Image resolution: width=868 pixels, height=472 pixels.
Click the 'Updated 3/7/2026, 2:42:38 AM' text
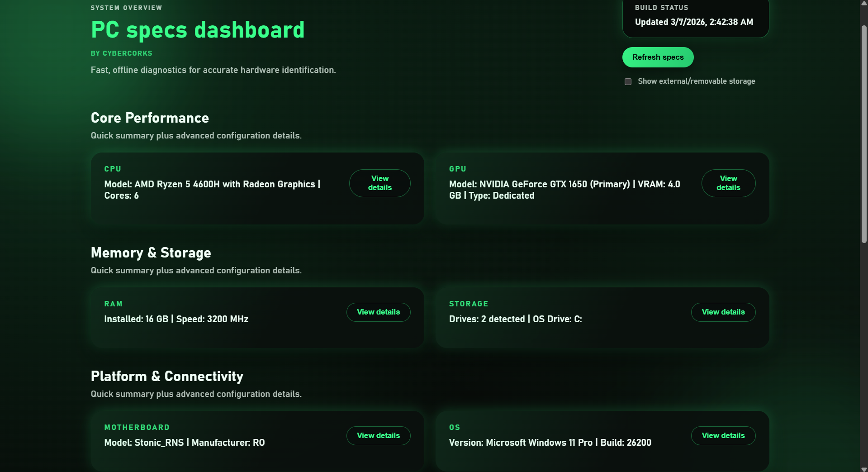point(694,22)
